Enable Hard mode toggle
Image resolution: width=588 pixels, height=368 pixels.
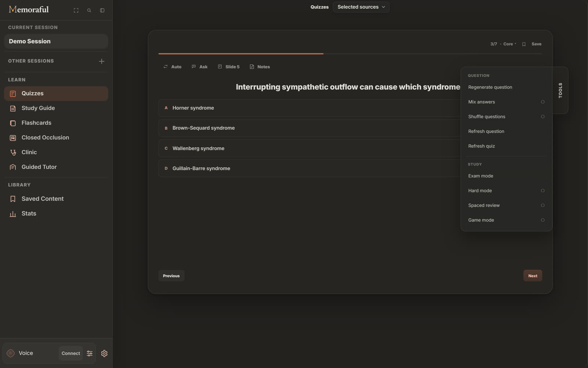[x=542, y=191]
